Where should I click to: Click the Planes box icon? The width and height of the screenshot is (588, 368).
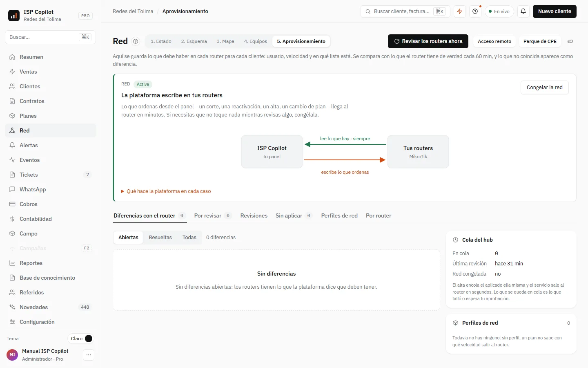click(12, 116)
